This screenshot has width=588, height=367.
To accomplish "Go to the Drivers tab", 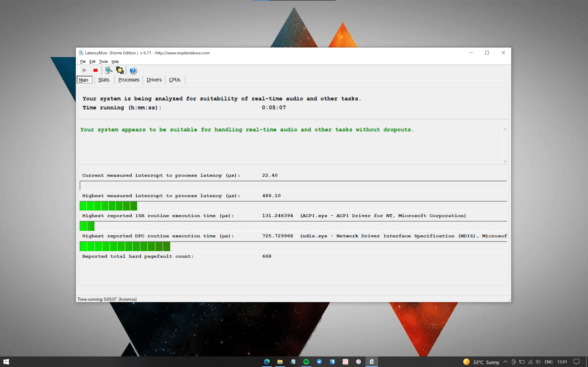I will click(x=154, y=80).
